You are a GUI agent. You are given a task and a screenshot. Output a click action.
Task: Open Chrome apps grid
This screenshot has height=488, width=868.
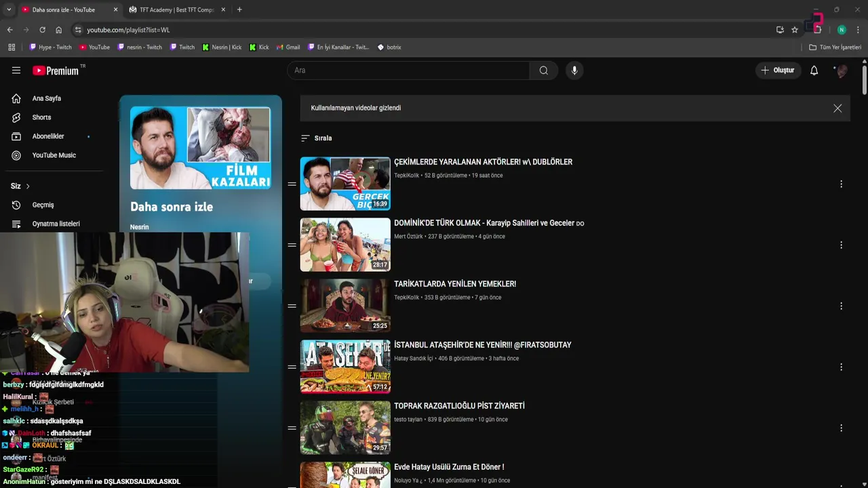tap(12, 47)
